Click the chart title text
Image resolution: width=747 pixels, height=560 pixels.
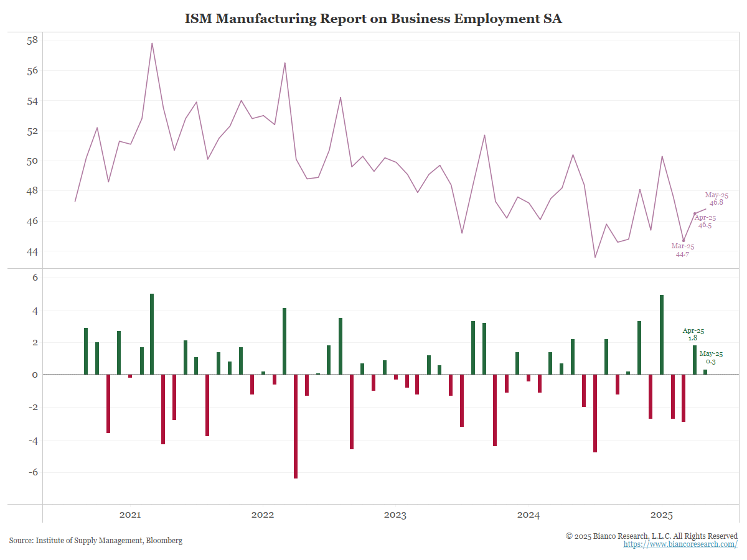point(373,19)
